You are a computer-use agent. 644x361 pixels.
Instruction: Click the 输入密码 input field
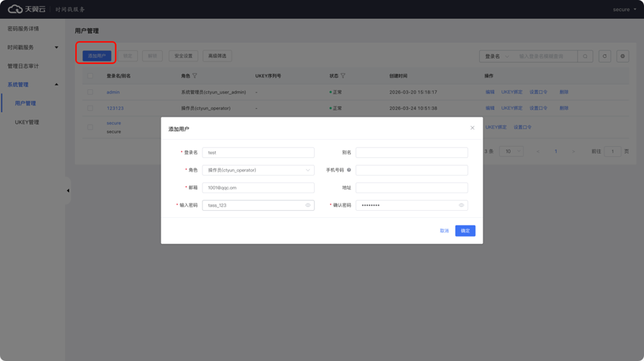point(259,205)
